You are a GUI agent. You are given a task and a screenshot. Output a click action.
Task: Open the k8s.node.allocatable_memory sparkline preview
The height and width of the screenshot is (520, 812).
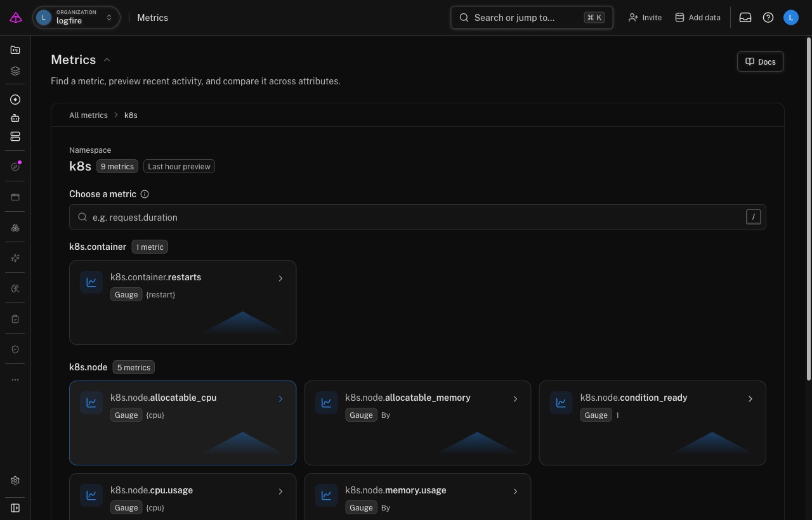pos(478,443)
